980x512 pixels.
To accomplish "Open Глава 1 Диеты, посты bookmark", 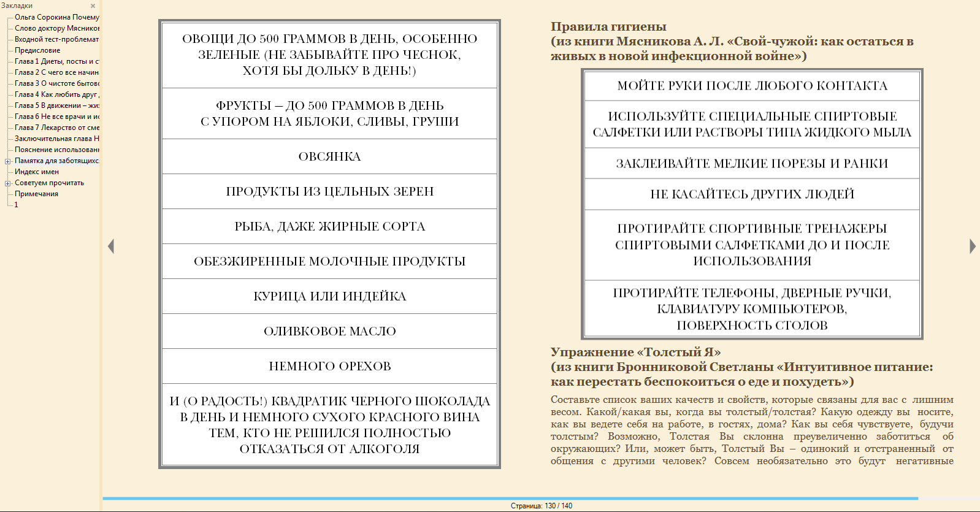I will (x=57, y=61).
